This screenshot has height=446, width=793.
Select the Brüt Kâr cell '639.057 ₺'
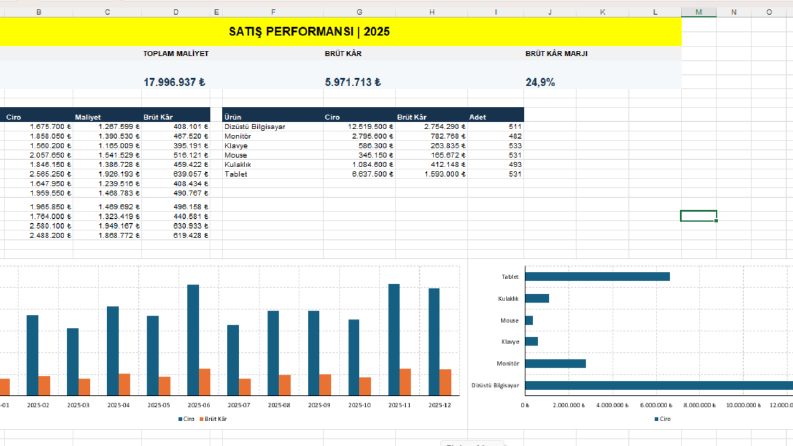pyautogui.click(x=175, y=174)
